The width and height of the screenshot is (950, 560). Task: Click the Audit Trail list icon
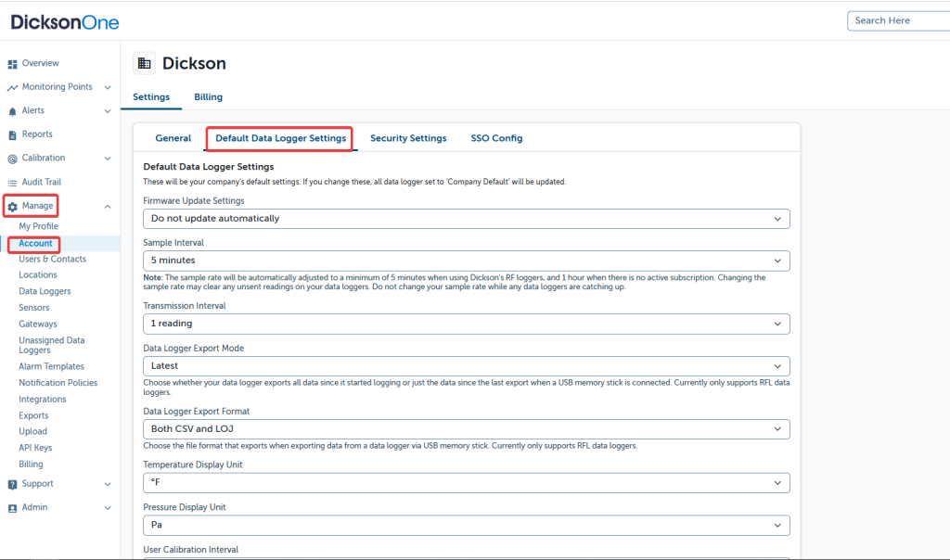(13, 183)
